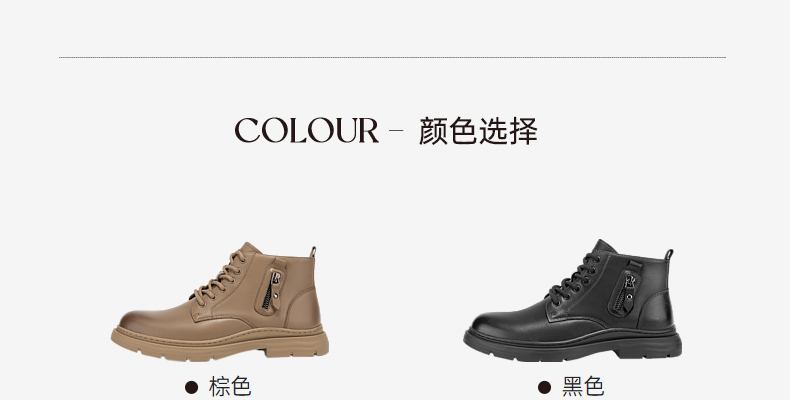Click the side zipper on black boot
Screen dimensions: 790x400
click(x=625, y=291)
